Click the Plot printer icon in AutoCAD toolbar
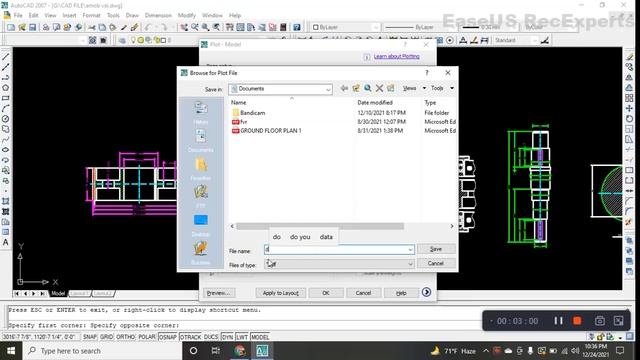 (x=46, y=27)
